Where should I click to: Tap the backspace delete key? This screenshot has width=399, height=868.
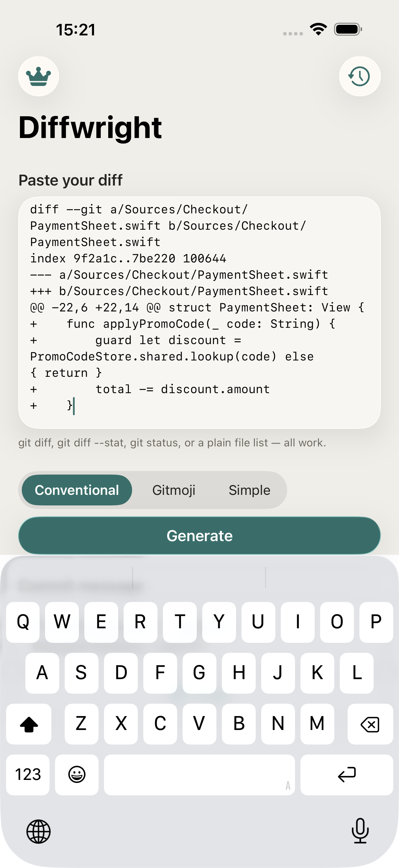coord(370,724)
